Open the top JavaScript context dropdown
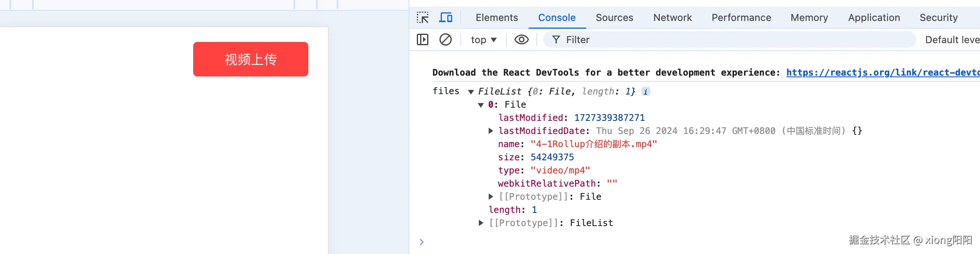 pyautogui.click(x=484, y=40)
